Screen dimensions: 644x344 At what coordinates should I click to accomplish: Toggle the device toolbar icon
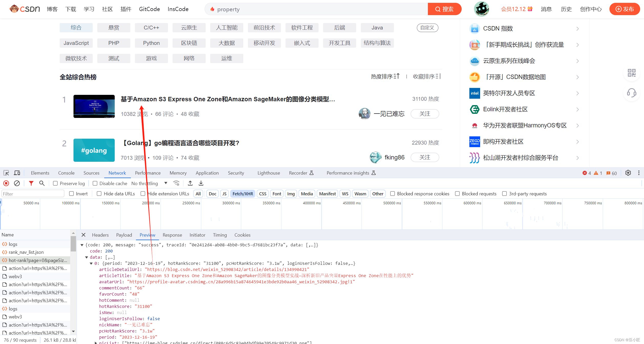[17, 173]
